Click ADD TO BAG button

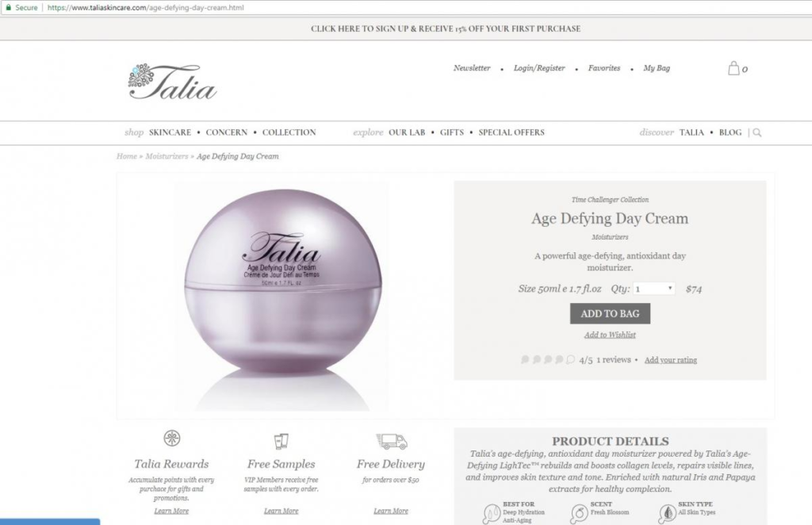[610, 313]
